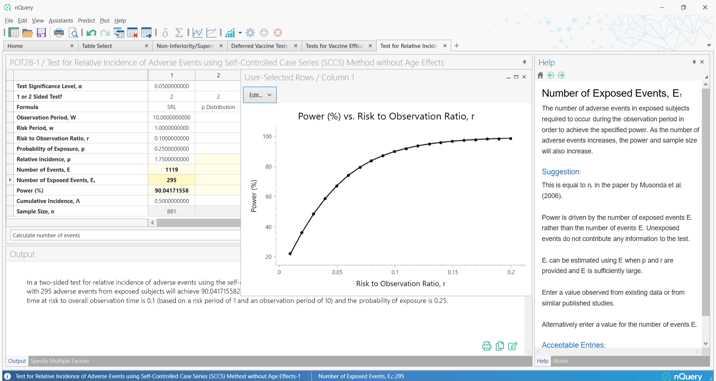Switch to the Notes tab
This screenshot has height=381, width=716.
[x=560, y=361]
